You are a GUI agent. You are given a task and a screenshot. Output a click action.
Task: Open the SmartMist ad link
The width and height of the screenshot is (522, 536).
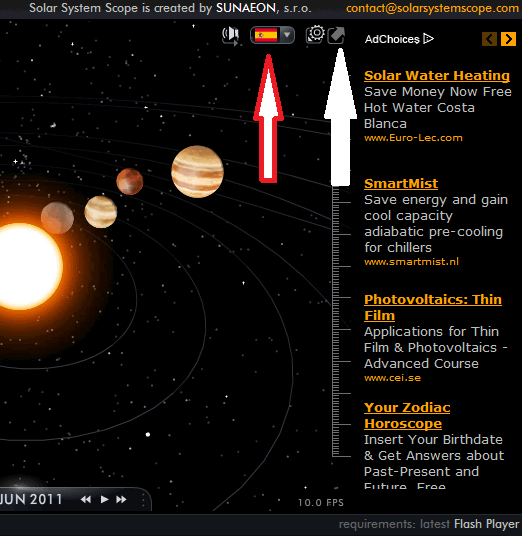point(401,184)
